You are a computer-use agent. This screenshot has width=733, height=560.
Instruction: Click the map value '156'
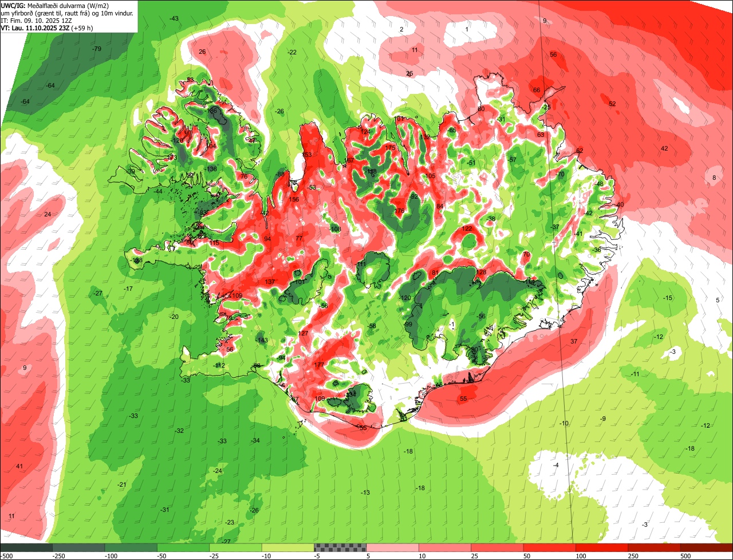point(294,199)
